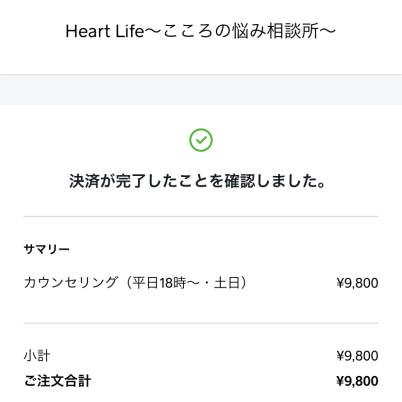Click the bold order total ¥9,800
The width and height of the screenshot is (402, 402).
point(357,381)
